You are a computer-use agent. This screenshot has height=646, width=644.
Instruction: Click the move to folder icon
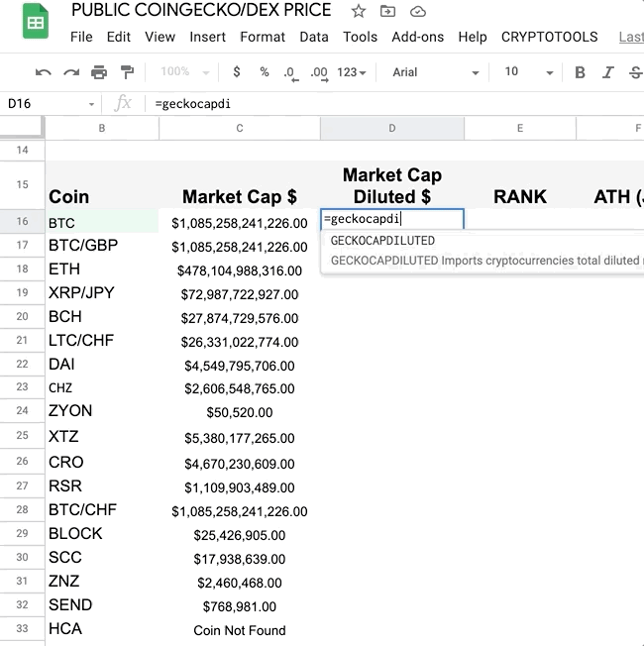pos(387,11)
